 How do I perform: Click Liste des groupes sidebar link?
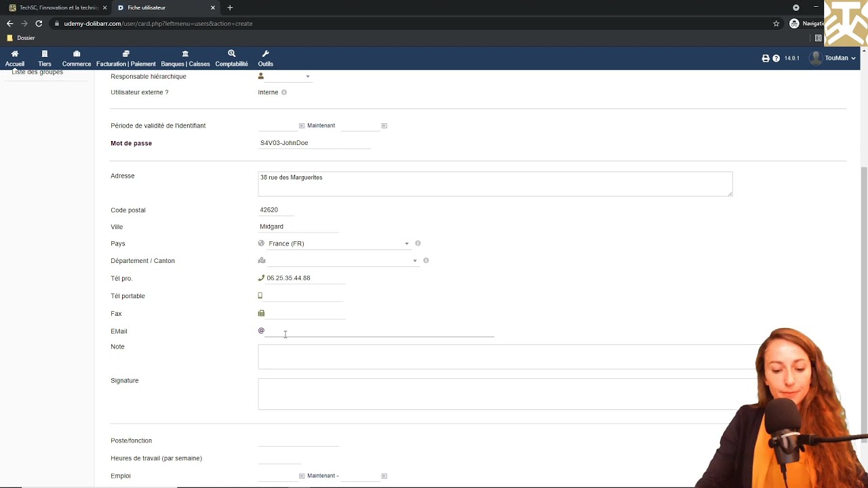[37, 72]
